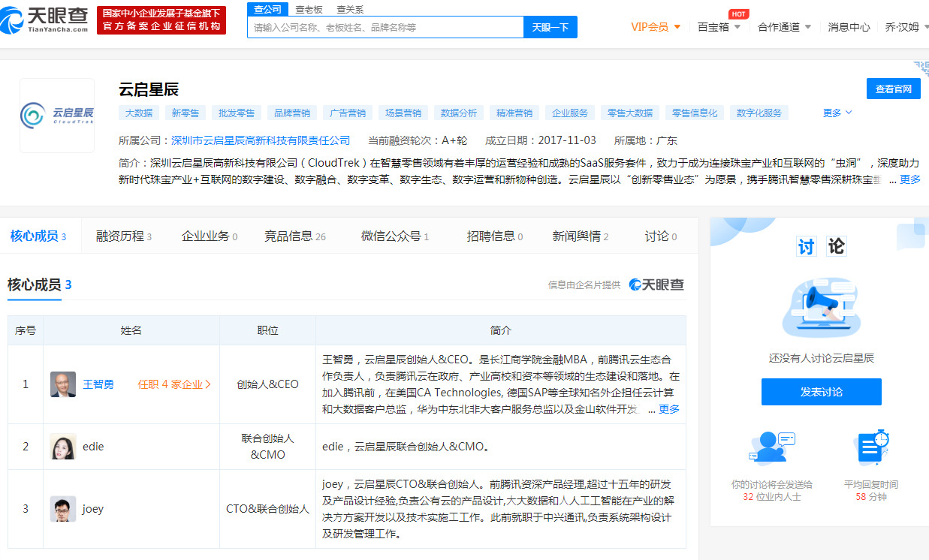The height and width of the screenshot is (560, 929).
Task: Click the 大数据 tag
Action: click(139, 113)
